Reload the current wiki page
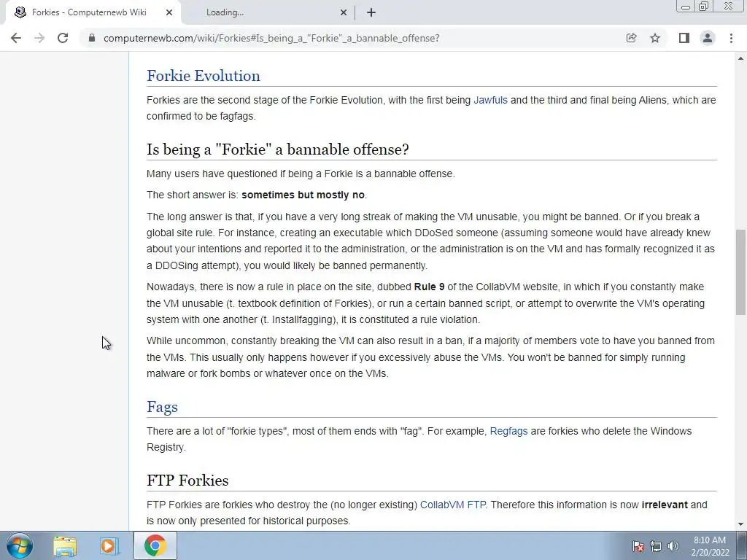The width and height of the screenshot is (747, 560). pos(63,38)
